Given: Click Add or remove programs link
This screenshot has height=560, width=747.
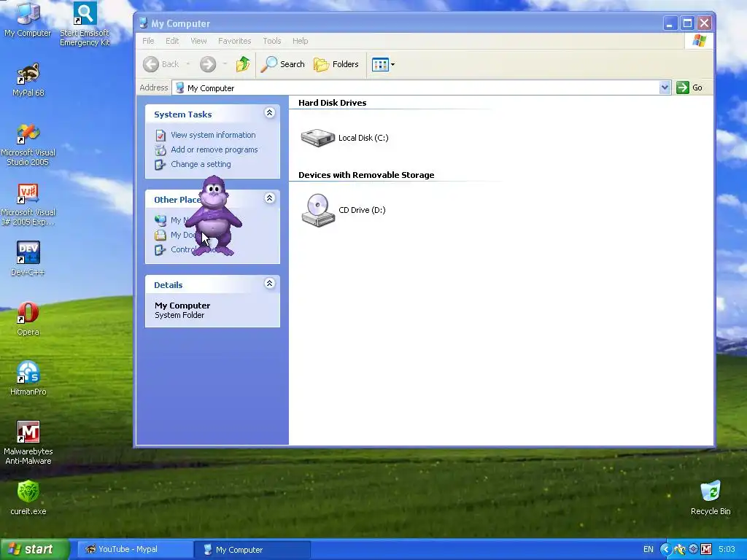Looking at the screenshot, I should 214,149.
